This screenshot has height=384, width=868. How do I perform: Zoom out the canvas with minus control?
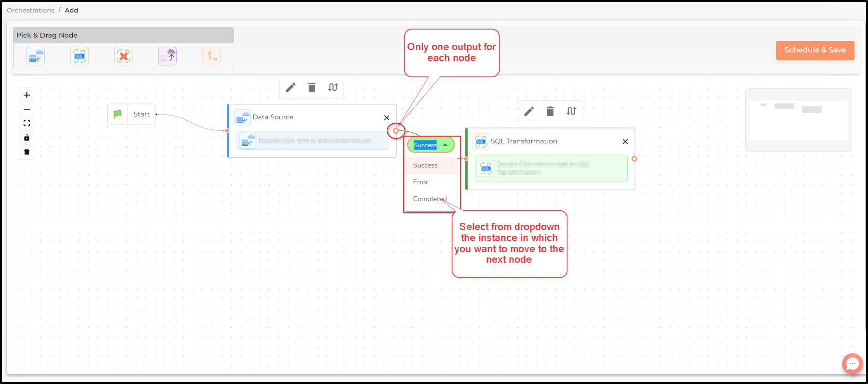click(x=27, y=109)
